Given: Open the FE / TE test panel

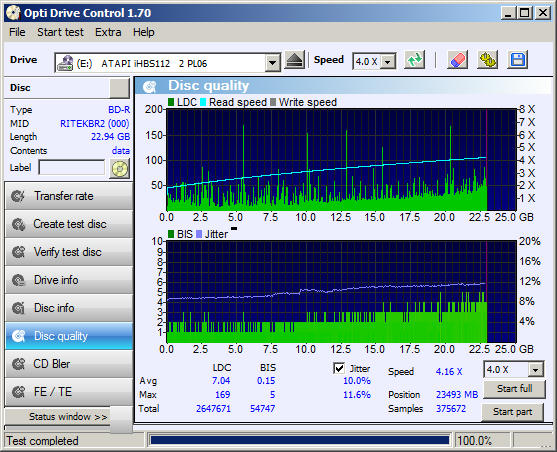Looking at the screenshot, I should click(x=69, y=392).
